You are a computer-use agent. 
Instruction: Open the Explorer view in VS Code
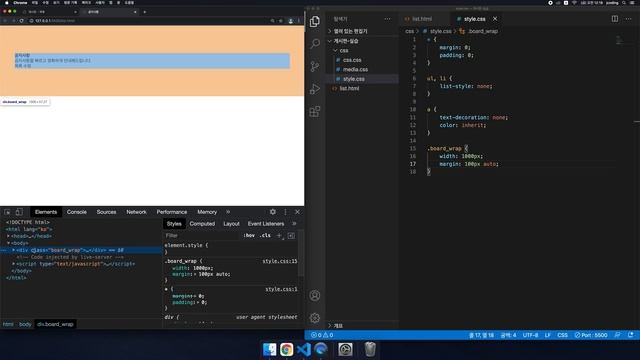tap(315, 21)
